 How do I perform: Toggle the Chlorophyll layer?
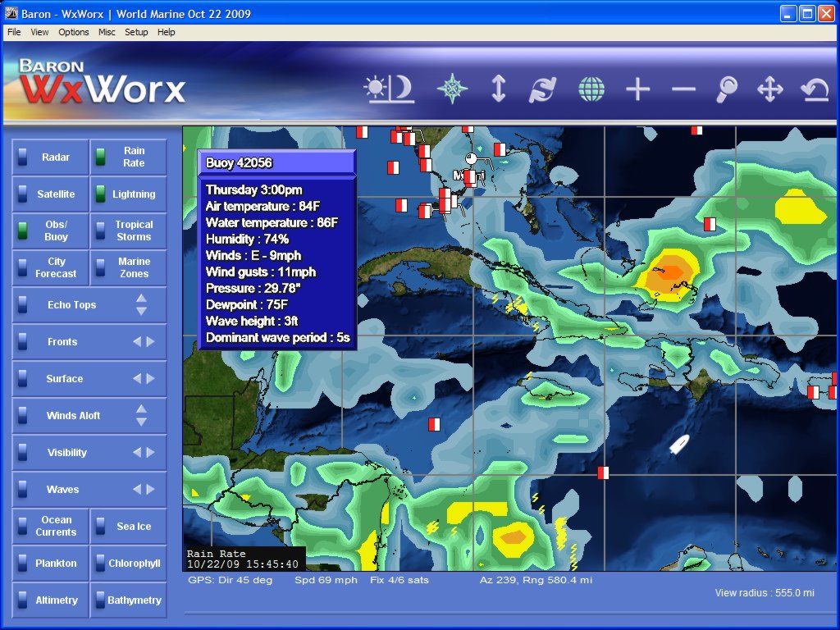[x=129, y=563]
